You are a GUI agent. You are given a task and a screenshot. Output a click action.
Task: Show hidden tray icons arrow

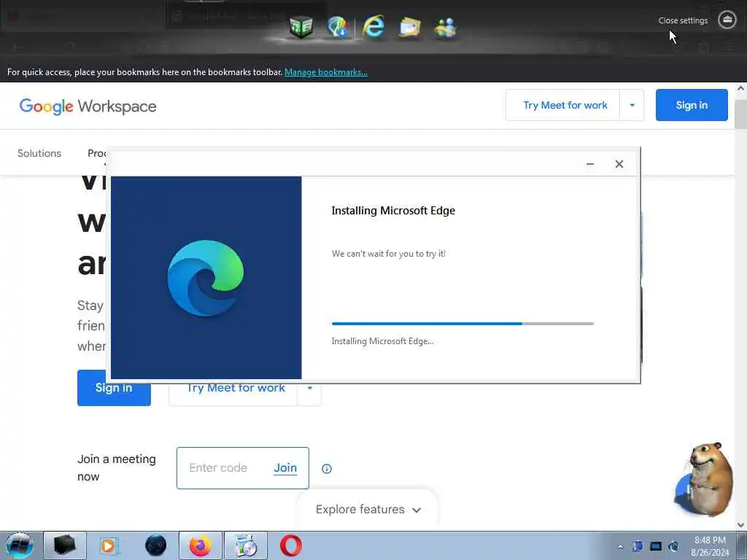(620, 546)
